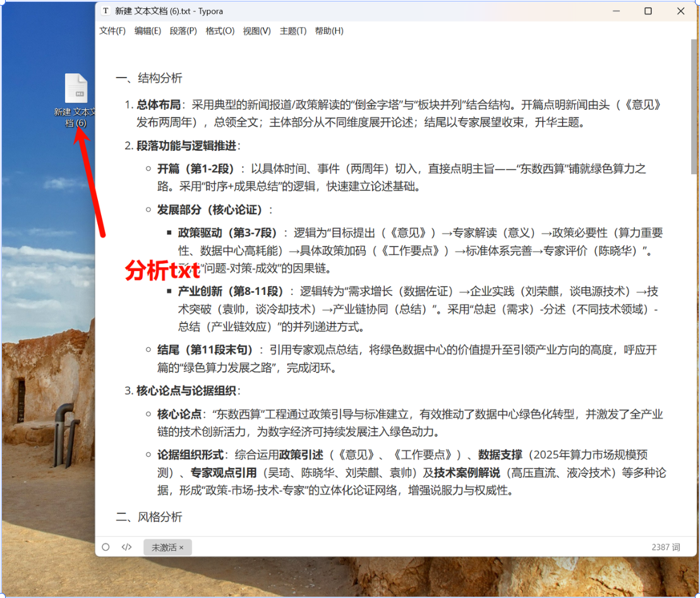Open the 段落(P) menu

tap(183, 31)
